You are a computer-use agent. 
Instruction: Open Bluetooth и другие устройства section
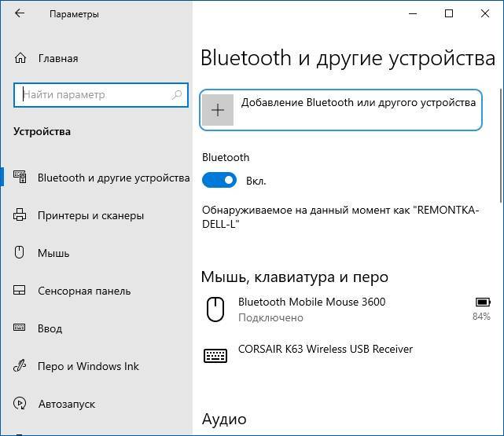coord(97,178)
